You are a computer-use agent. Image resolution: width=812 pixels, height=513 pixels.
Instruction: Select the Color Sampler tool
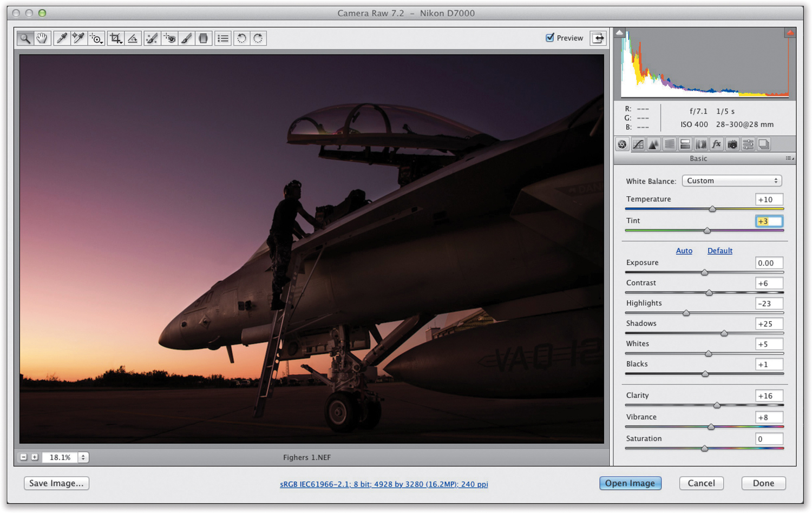tap(78, 38)
